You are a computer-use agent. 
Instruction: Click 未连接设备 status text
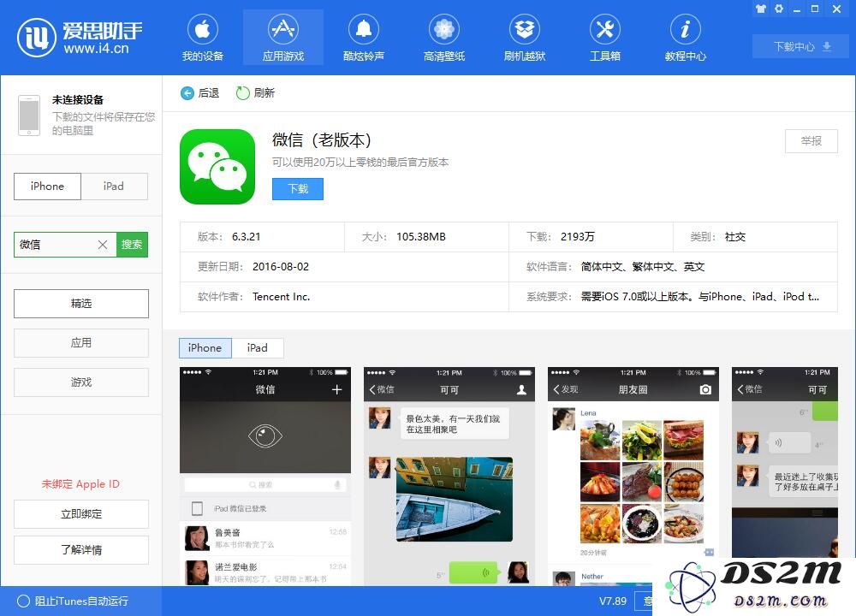coord(78,100)
